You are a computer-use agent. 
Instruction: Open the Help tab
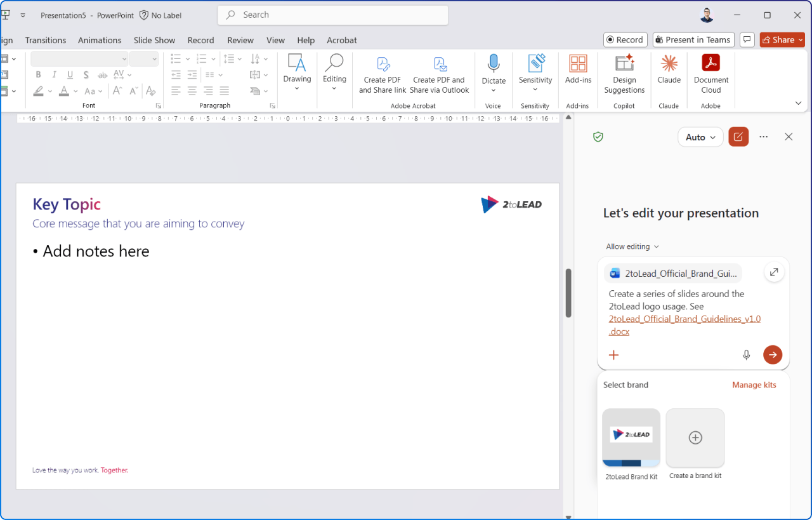(x=306, y=40)
